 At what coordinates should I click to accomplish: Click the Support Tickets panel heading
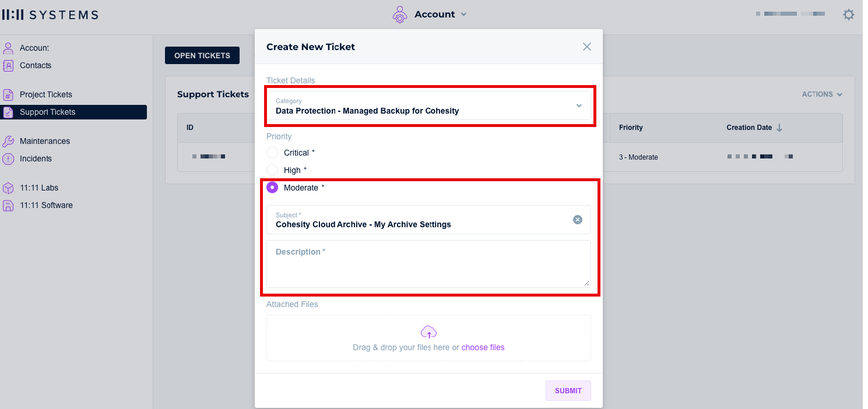click(x=213, y=94)
